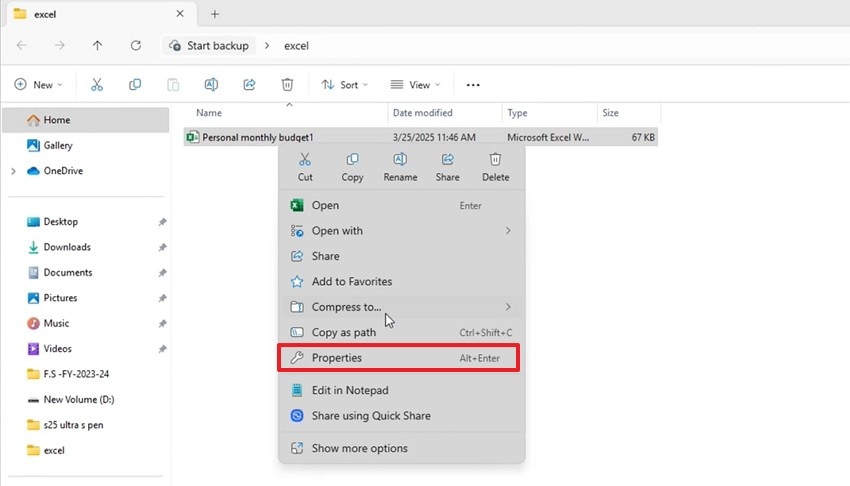Go back with the left arrow

[x=22, y=46]
